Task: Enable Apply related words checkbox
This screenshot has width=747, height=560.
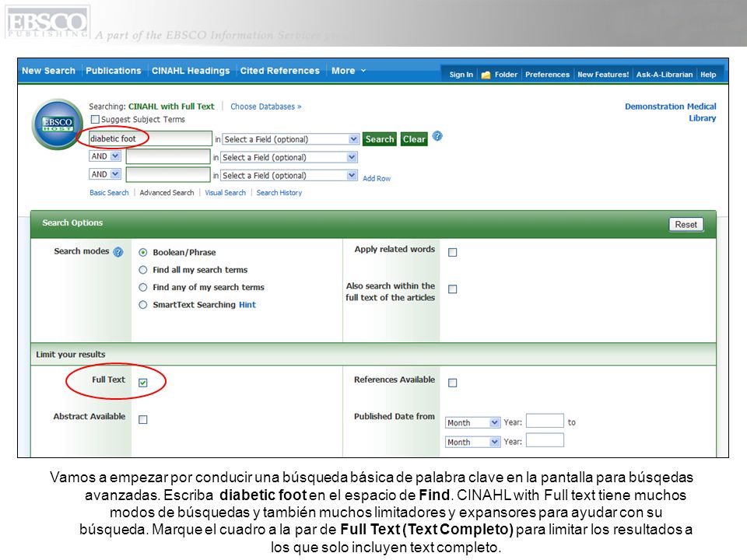Action: click(x=453, y=252)
